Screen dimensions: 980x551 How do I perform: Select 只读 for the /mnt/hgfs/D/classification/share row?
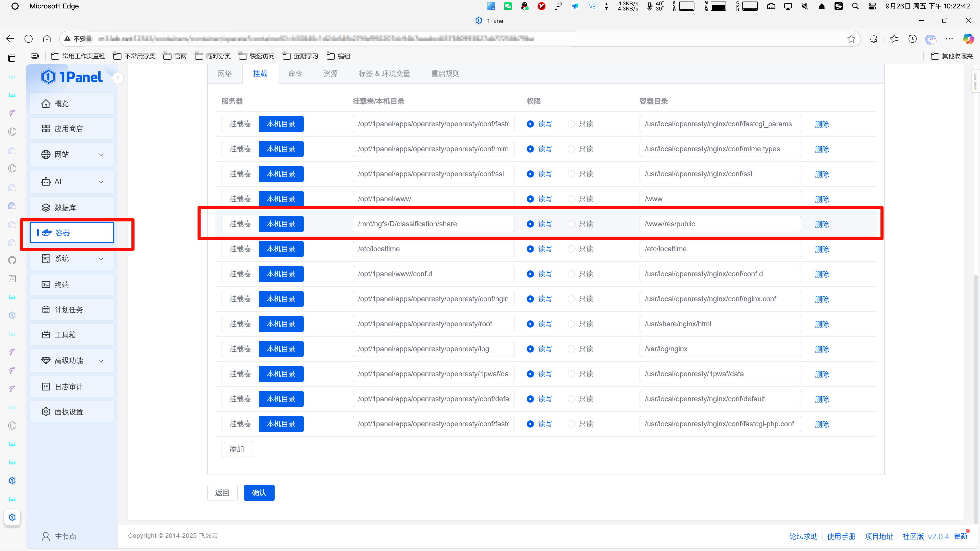click(571, 224)
